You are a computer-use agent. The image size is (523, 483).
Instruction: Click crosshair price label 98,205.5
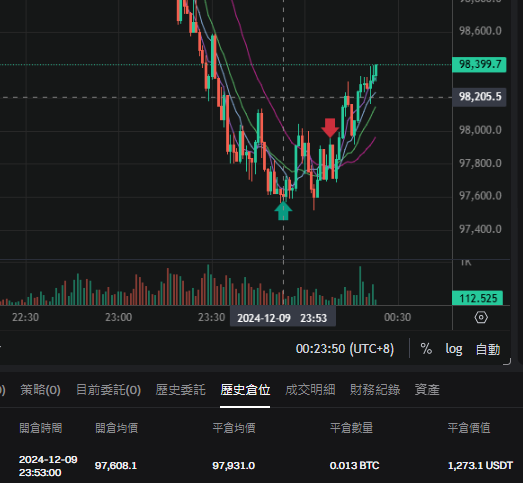(479, 97)
